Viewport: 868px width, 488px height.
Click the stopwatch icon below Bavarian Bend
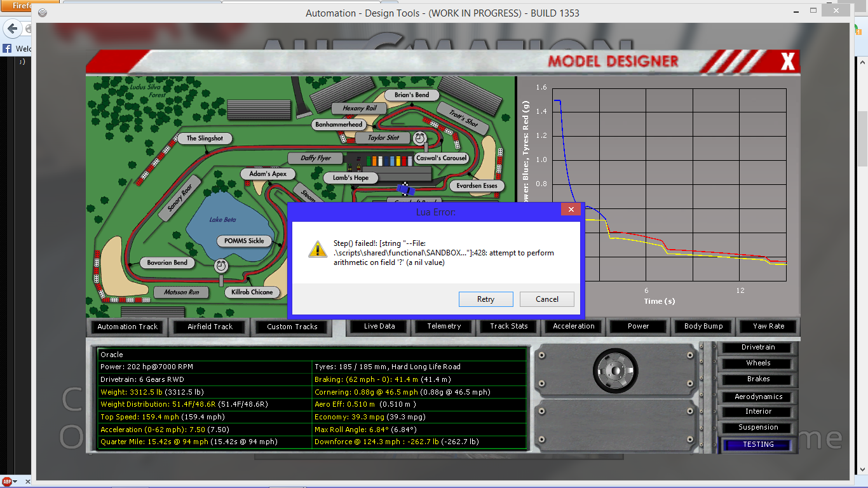(221, 265)
